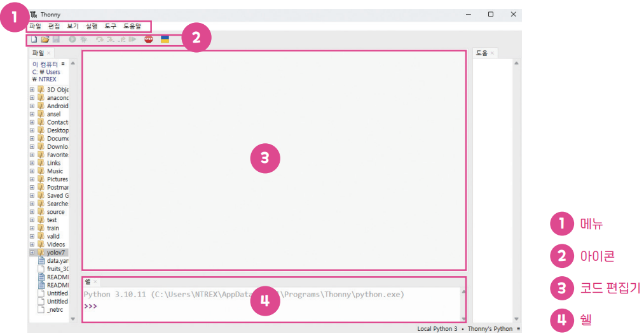Expand the Documents folder node
Image resolution: width=644 pixels, height=336 pixels.
(x=32, y=139)
